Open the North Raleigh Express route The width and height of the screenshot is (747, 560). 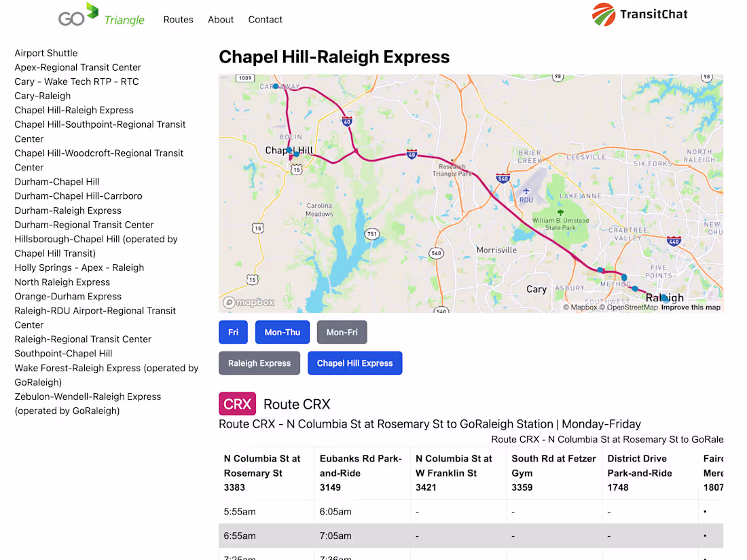click(x=62, y=282)
